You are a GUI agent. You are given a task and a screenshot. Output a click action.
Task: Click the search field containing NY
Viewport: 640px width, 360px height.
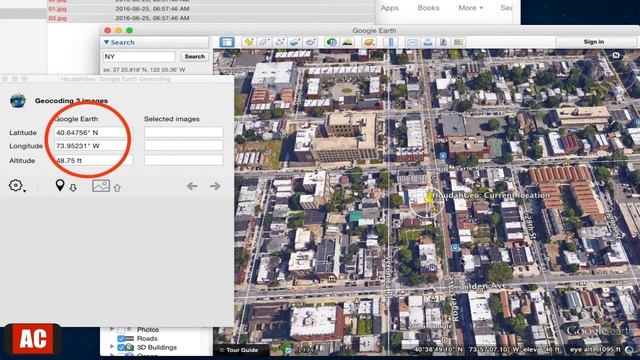[x=139, y=56]
